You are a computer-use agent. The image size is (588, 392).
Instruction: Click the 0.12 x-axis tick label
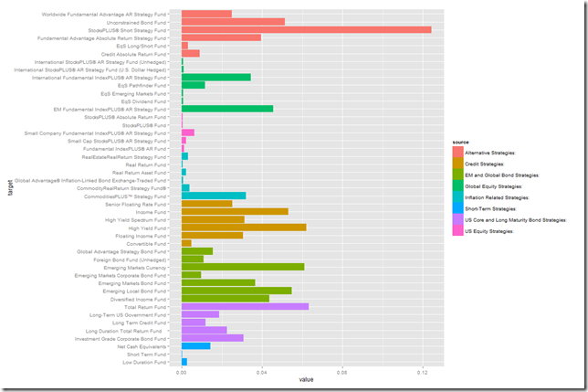[x=422, y=373]
